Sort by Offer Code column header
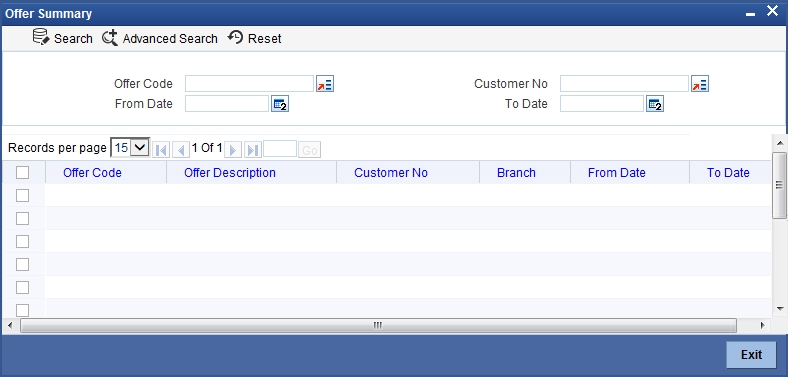Image resolution: width=788 pixels, height=377 pixels. click(x=92, y=172)
